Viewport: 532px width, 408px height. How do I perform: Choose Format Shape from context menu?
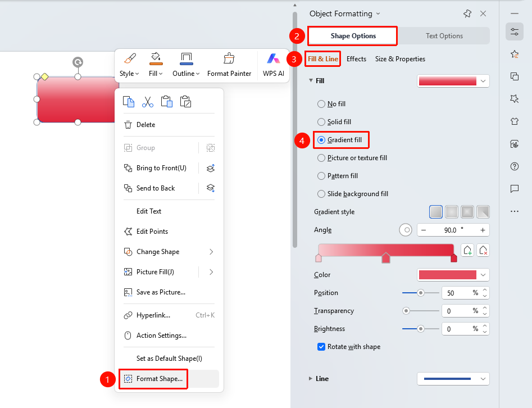(169, 378)
